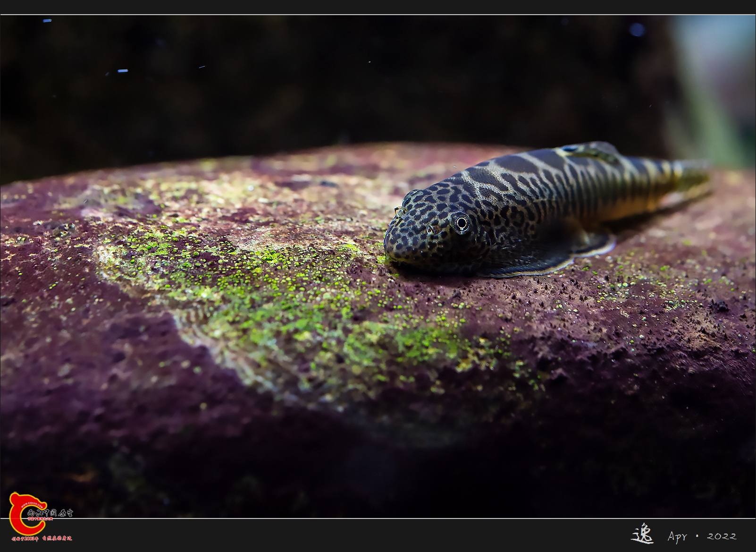This screenshot has height=552, width=756.
Task: Click the 逸 signature character
Action: [x=642, y=535]
